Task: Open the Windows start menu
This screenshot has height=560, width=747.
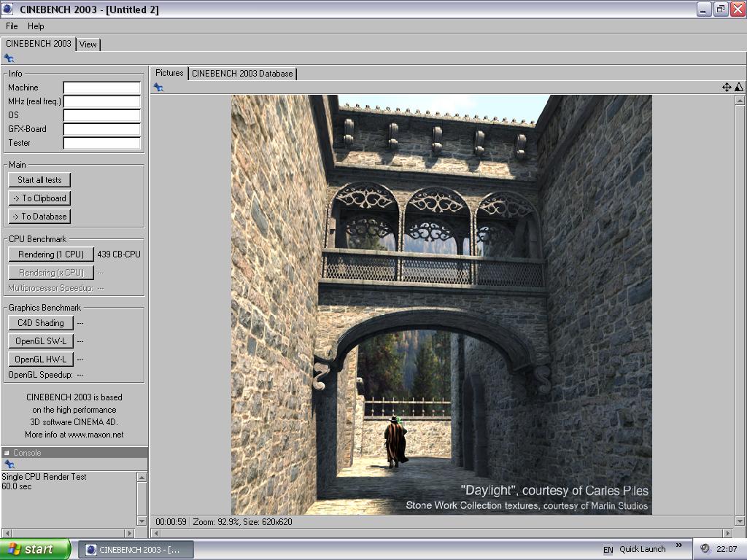Action: pyautogui.click(x=35, y=549)
